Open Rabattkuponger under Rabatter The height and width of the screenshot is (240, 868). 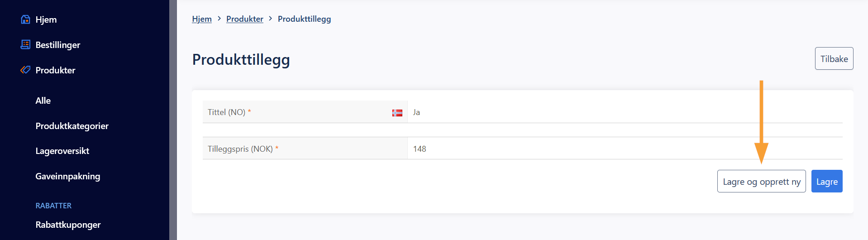68,225
